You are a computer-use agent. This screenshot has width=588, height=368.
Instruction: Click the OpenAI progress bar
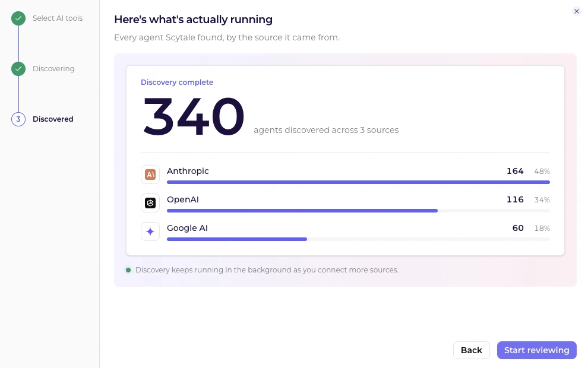(x=359, y=211)
